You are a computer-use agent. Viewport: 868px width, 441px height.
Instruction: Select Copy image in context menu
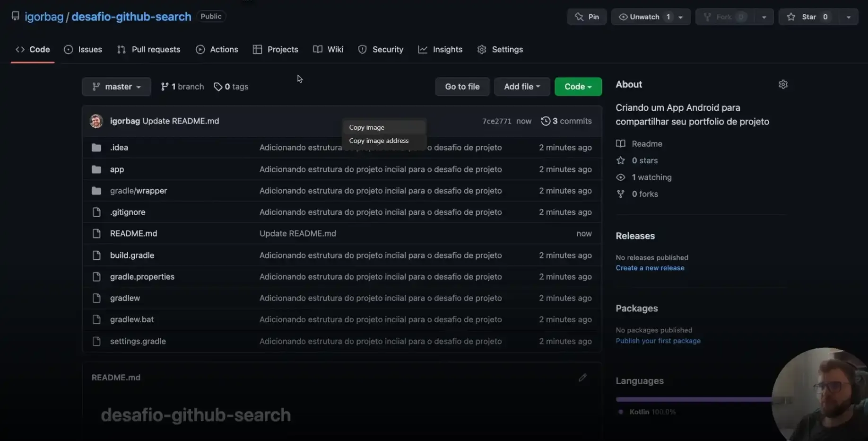click(x=384, y=127)
